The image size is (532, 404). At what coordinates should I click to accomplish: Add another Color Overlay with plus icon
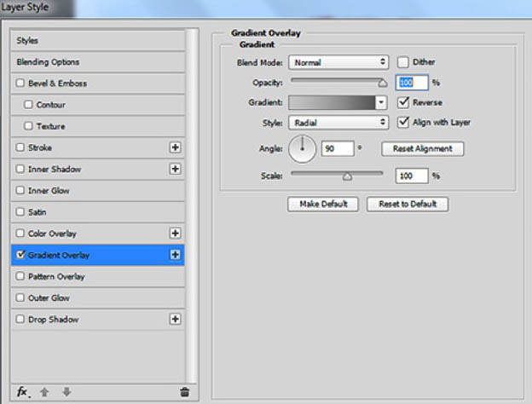(176, 234)
